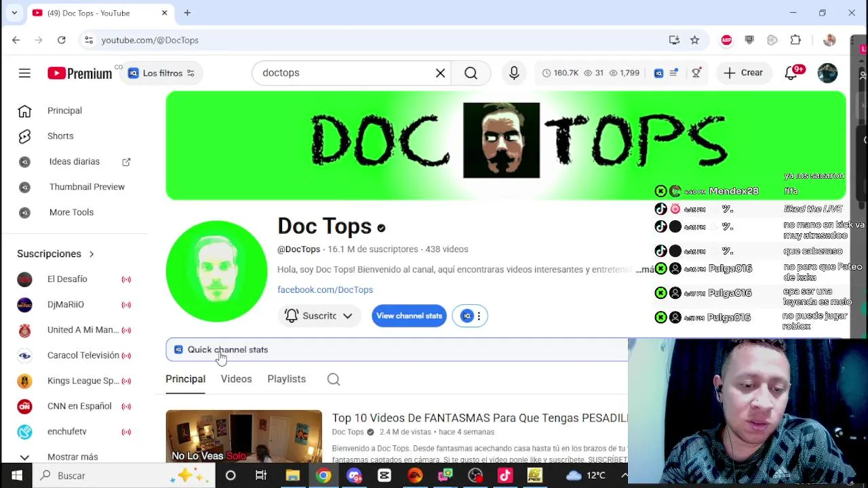868x488 pixels.
Task: Click the Crear button
Action: coord(743,73)
